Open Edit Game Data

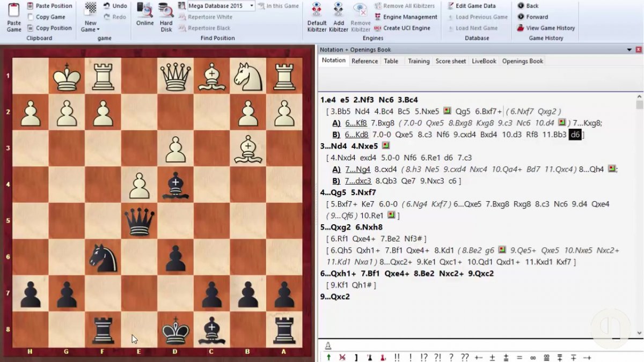(471, 6)
